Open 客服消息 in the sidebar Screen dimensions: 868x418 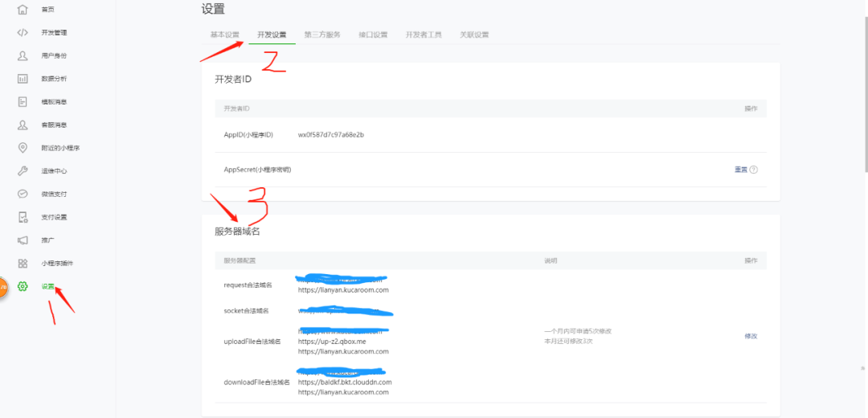pos(55,125)
